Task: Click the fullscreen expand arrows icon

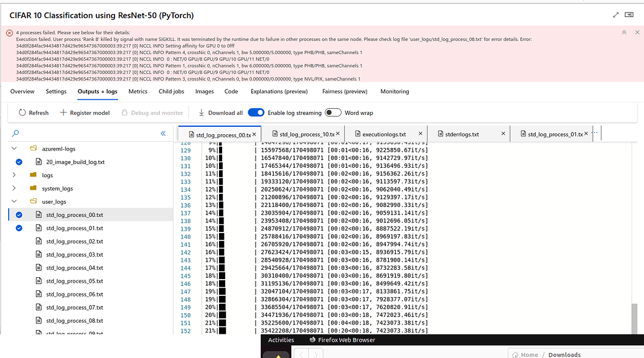Action: coord(616,15)
